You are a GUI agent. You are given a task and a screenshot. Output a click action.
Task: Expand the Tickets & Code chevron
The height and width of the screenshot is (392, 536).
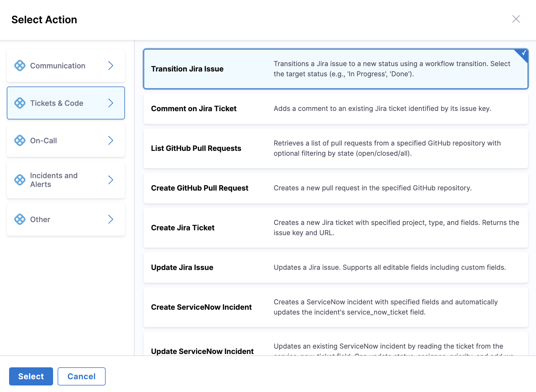tap(111, 103)
